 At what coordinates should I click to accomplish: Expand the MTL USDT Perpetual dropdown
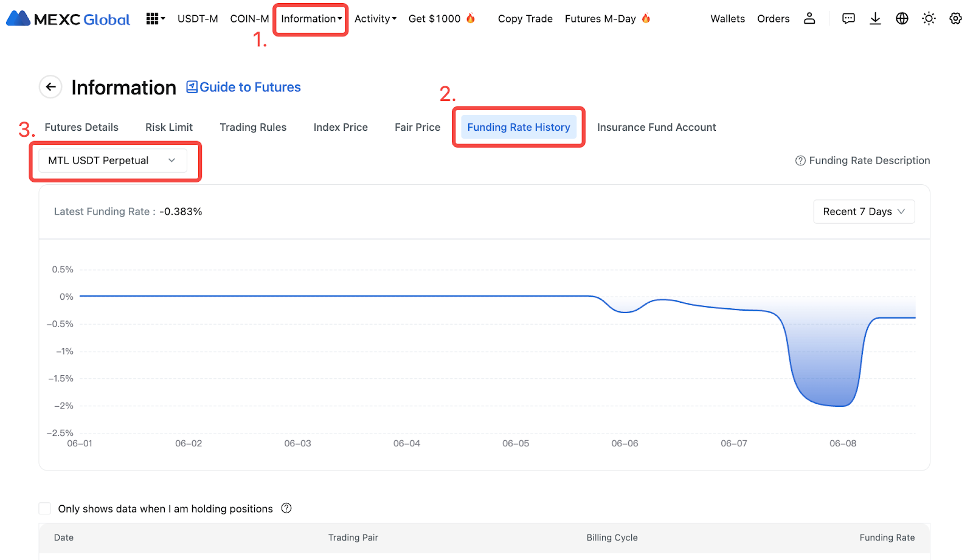(x=113, y=161)
